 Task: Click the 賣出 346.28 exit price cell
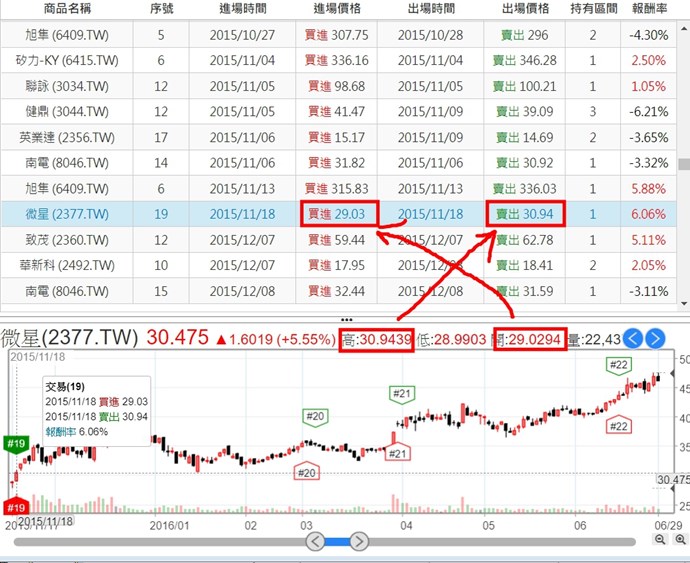(x=525, y=60)
